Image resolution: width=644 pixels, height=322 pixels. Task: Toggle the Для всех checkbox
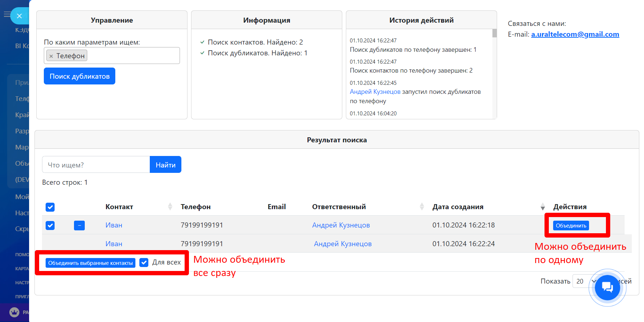tap(144, 263)
